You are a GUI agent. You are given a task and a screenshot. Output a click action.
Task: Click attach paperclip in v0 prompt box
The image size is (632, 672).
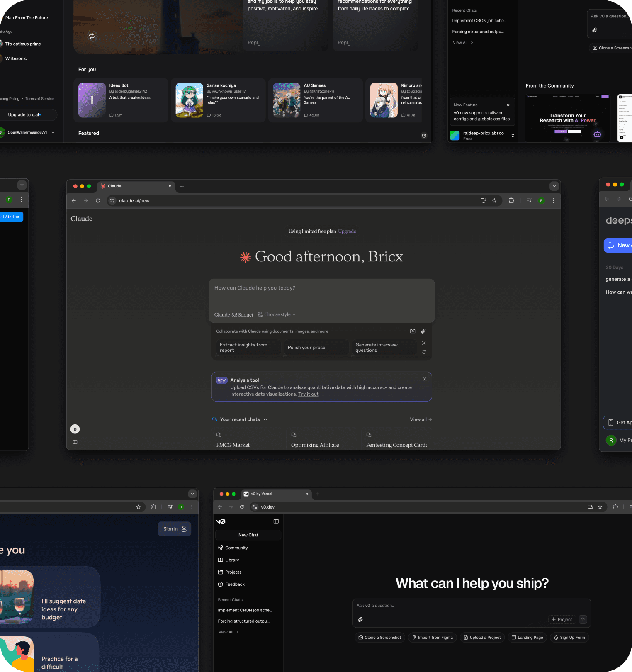click(360, 620)
